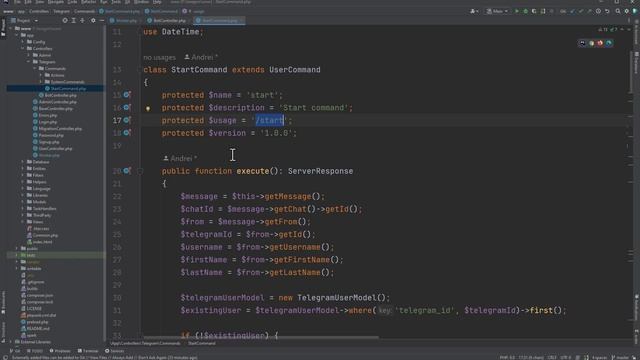Open Project panel options gear
Image resolution: width=640 pixels, height=360 pixels.
tap(93, 20)
